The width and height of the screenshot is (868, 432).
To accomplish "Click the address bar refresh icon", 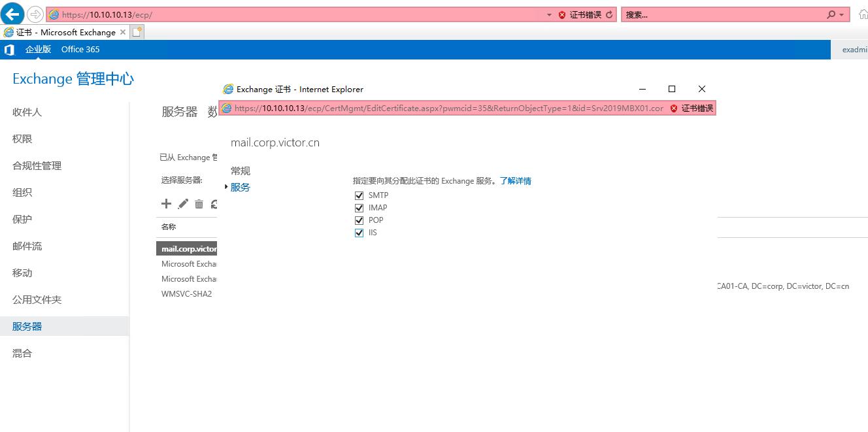I will click(608, 13).
